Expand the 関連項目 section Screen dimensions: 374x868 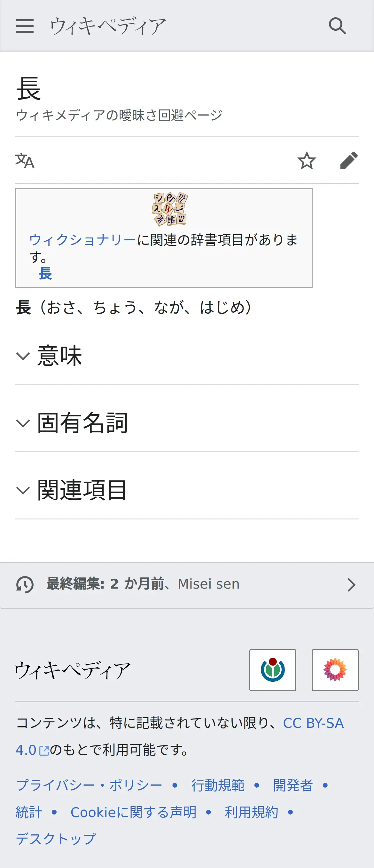click(82, 491)
